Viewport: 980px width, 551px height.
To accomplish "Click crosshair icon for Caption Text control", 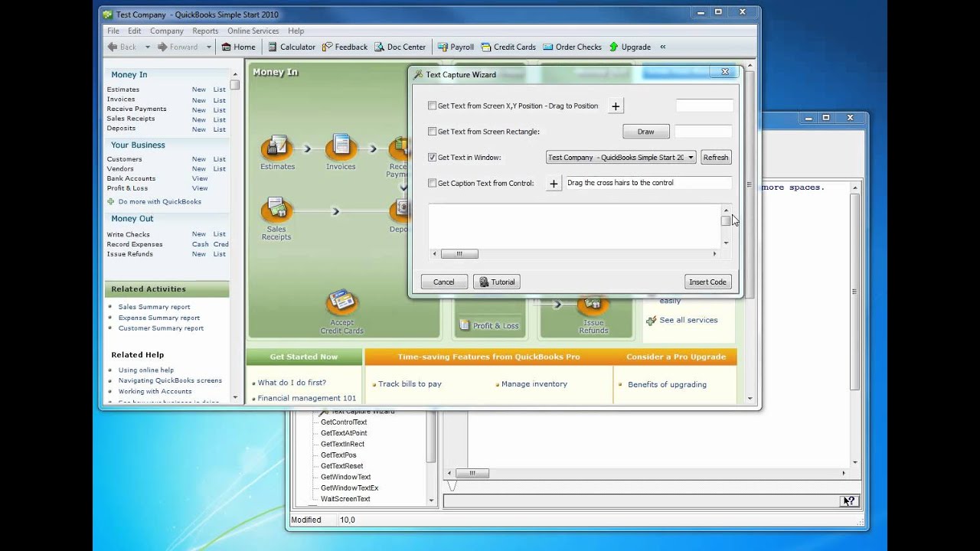I will click(554, 184).
